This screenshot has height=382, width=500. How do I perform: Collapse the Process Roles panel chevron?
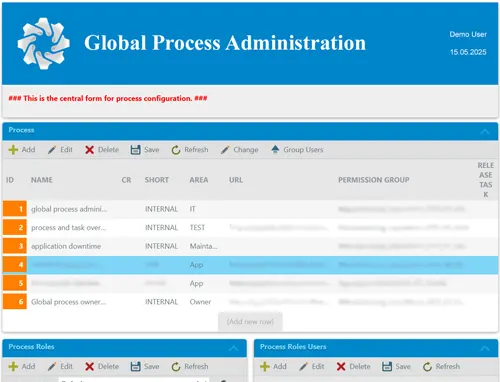click(x=233, y=348)
